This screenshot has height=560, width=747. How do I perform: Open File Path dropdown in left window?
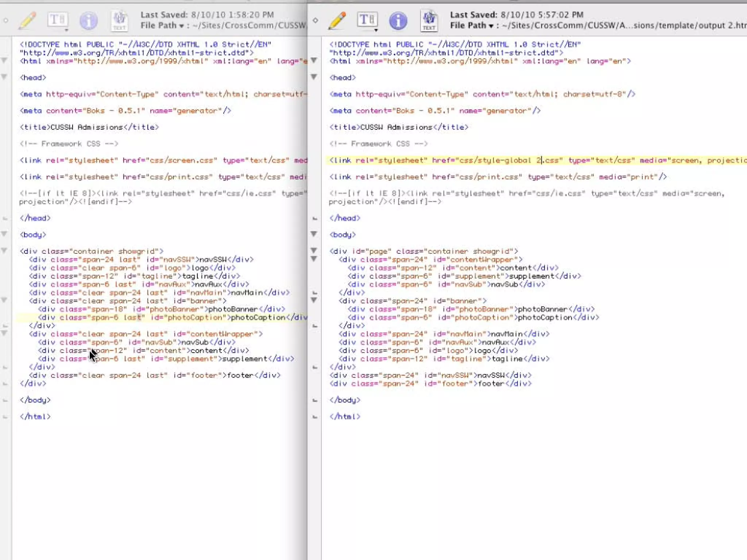pos(182,26)
